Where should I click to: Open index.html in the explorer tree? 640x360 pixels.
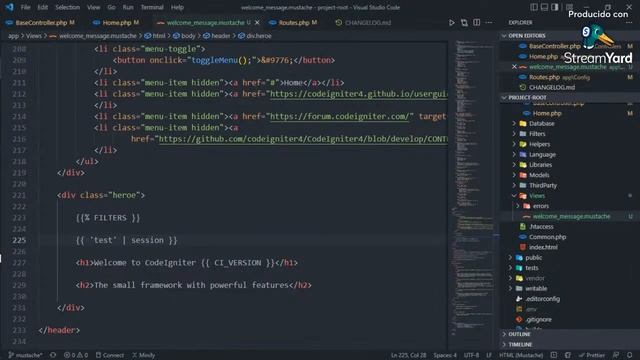coord(542,247)
